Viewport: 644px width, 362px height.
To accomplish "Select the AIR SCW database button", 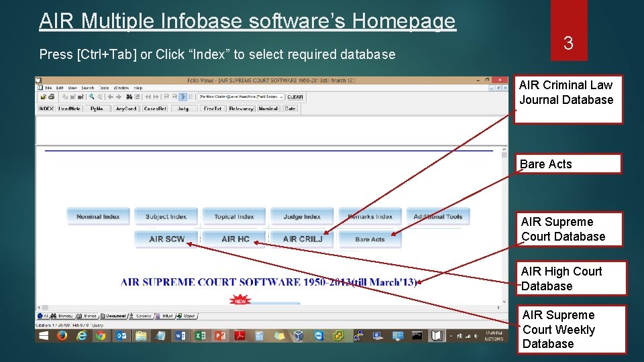I will tap(166, 239).
